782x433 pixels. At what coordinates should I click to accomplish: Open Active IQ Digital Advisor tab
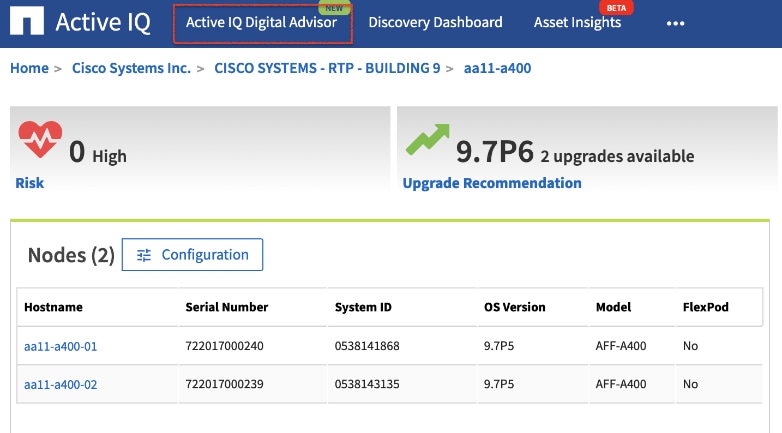[x=261, y=22]
